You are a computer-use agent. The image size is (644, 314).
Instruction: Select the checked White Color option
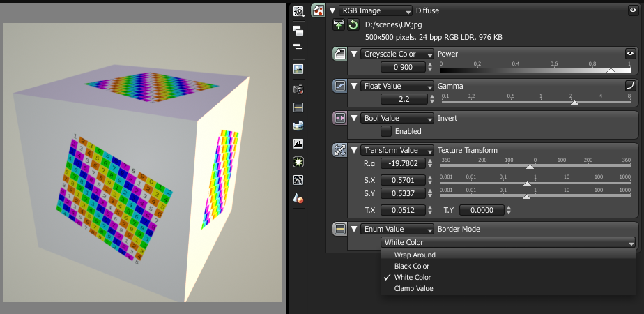point(508,277)
